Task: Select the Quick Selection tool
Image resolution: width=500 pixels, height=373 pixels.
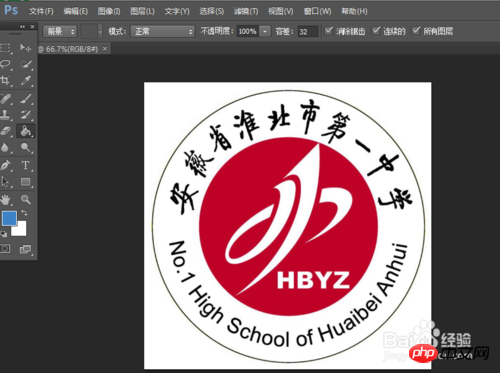Action: (x=25, y=64)
